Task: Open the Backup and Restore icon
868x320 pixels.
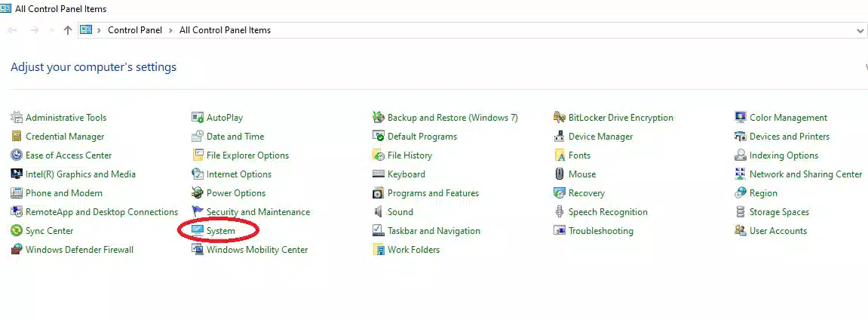Action: tap(379, 118)
